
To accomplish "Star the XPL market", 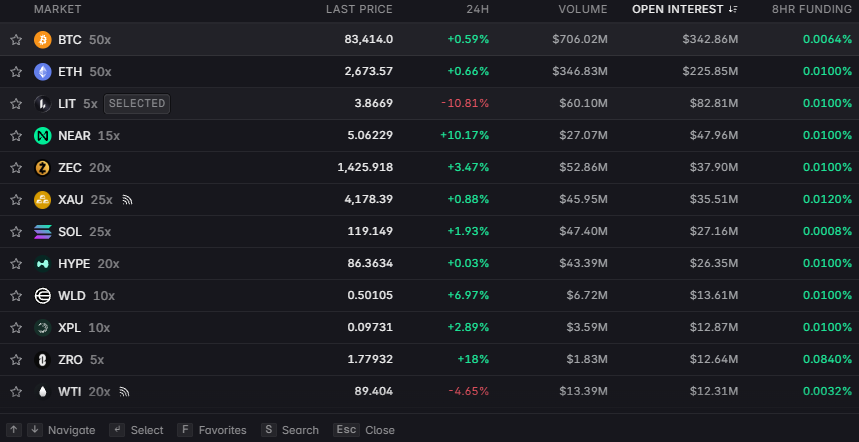I will point(16,328).
